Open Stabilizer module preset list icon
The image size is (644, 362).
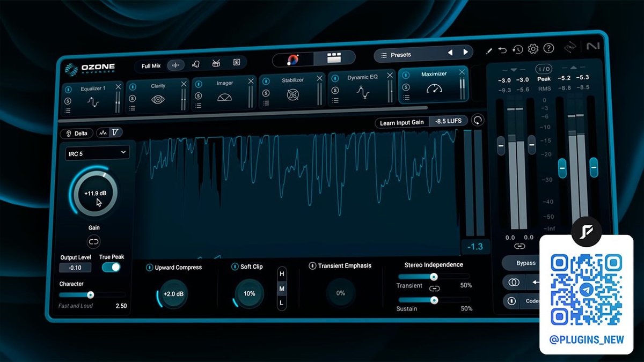[266, 102]
